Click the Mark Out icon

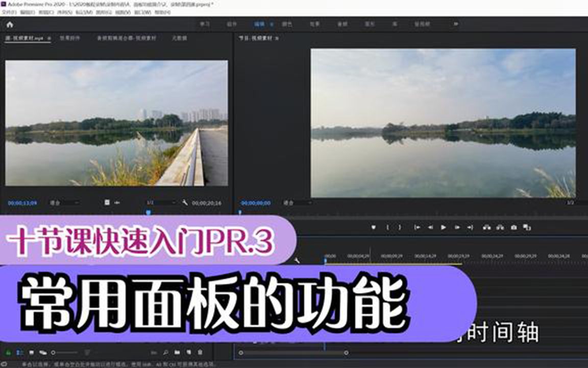(x=399, y=226)
